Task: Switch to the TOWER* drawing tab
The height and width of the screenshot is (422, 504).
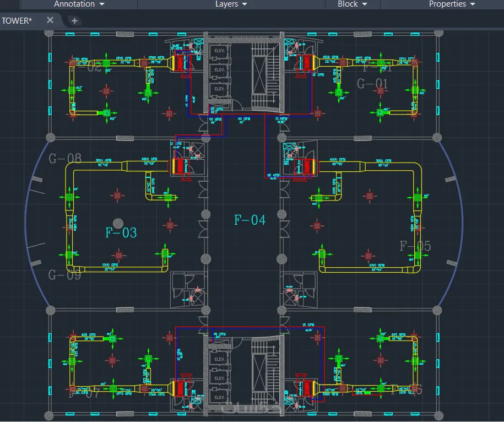Action: [x=17, y=20]
